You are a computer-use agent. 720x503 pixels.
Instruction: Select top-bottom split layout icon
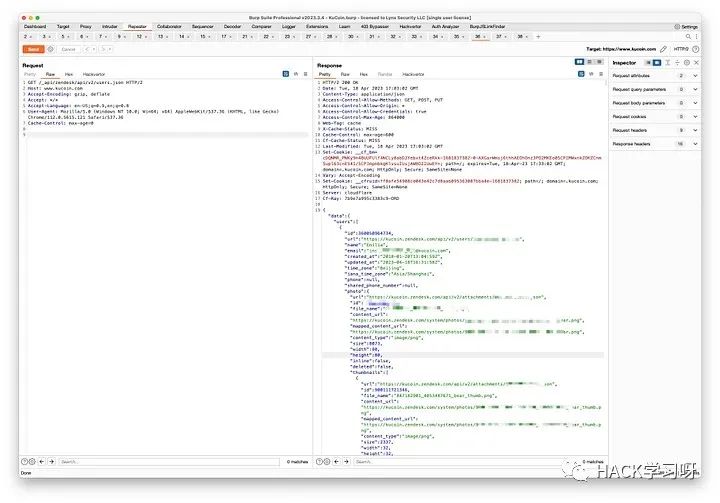click(x=590, y=62)
